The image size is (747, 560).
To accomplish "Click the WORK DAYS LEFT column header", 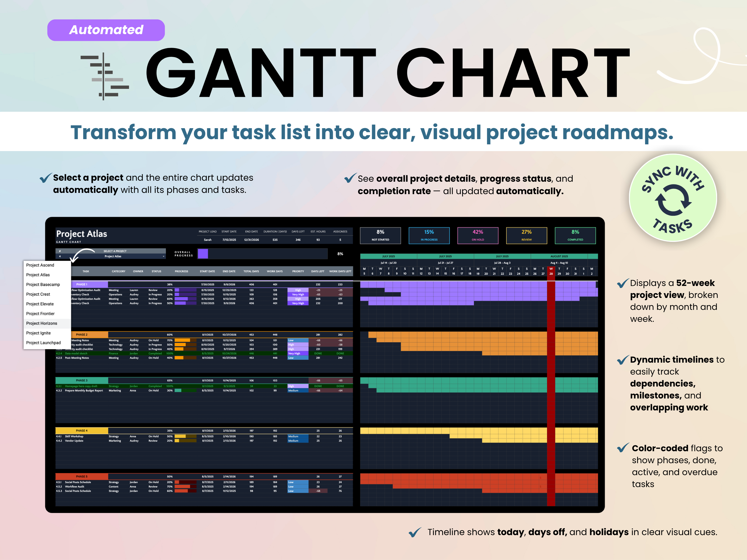I will click(x=340, y=271).
